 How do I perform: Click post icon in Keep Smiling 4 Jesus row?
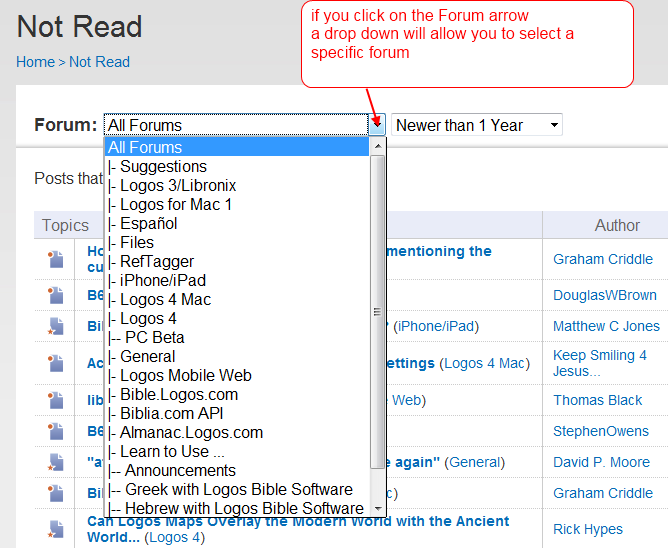(55, 363)
